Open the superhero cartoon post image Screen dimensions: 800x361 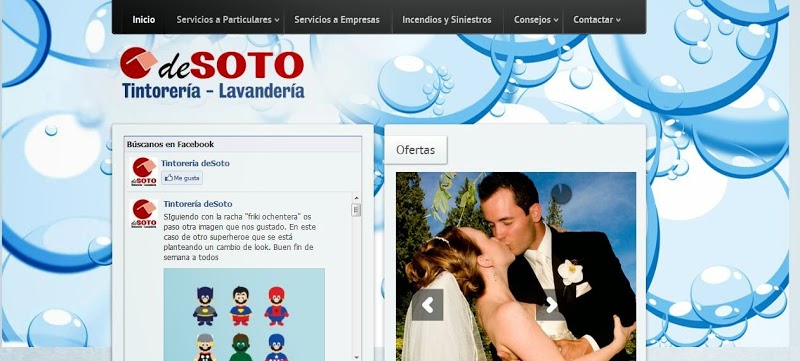click(244, 315)
